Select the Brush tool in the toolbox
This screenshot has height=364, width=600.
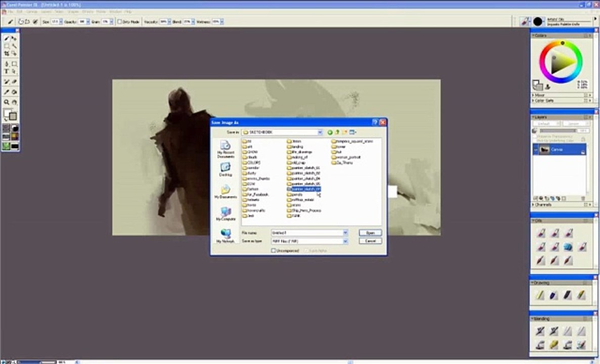[x=7, y=38]
